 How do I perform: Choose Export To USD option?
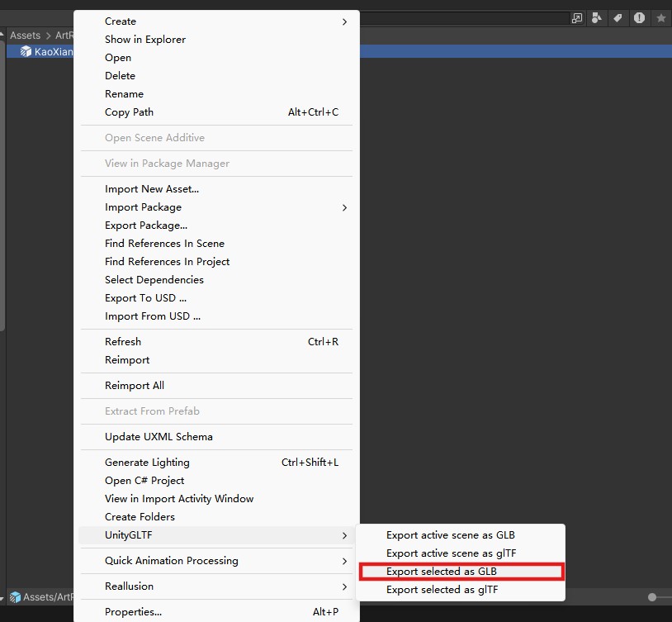coord(145,298)
